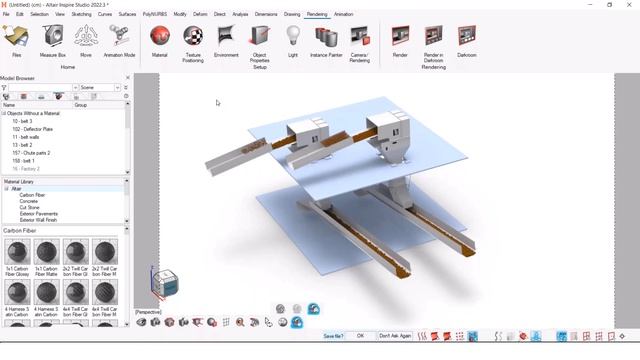
Task: Toggle the highlighted blue icon in bottom view toolbar
Action: coord(297,322)
